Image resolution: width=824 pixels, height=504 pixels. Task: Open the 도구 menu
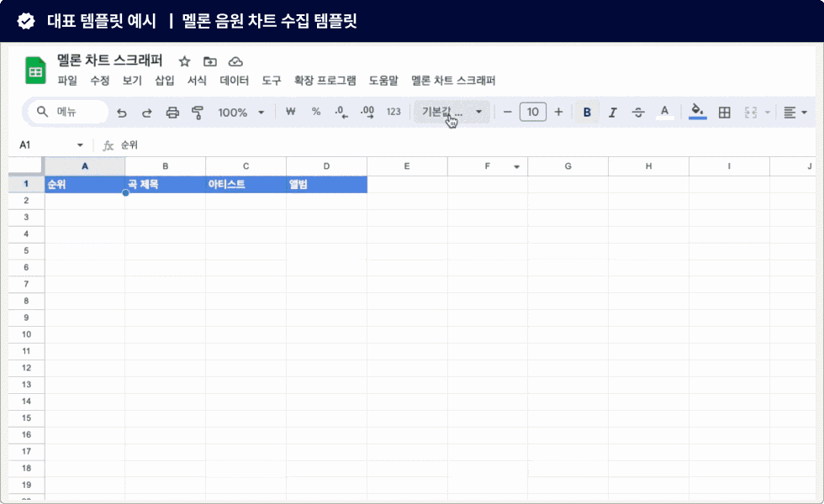272,81
